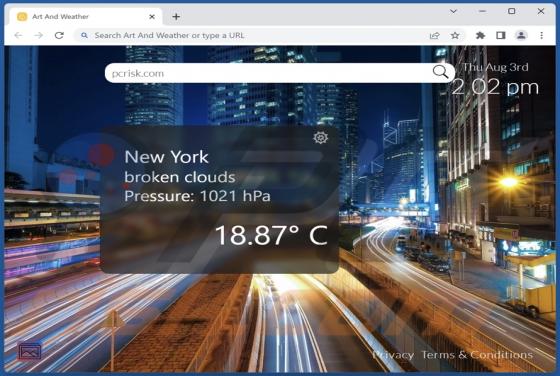Close the browser window

[x=541, y=11]
